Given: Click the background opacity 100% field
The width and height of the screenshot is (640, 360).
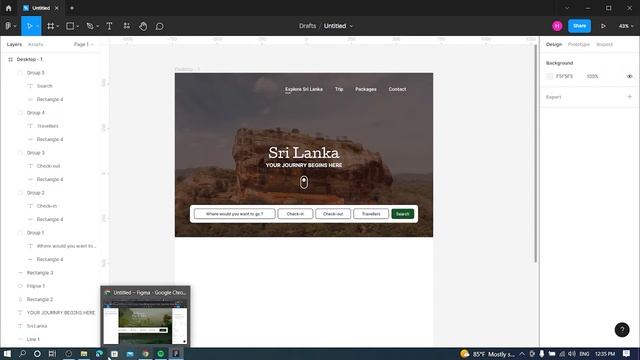Looking at the screenshot, I should 592,76.
